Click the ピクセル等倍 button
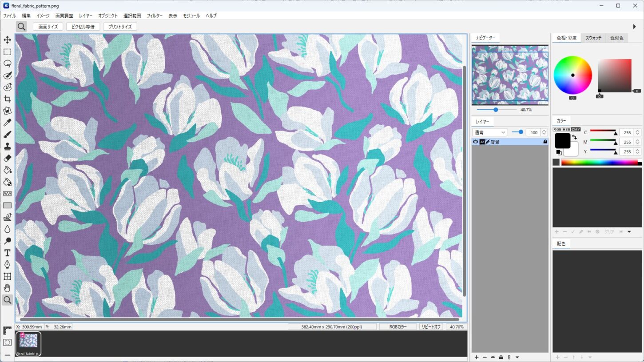Viewport: 644px width, 362px height. pos(83,27)
